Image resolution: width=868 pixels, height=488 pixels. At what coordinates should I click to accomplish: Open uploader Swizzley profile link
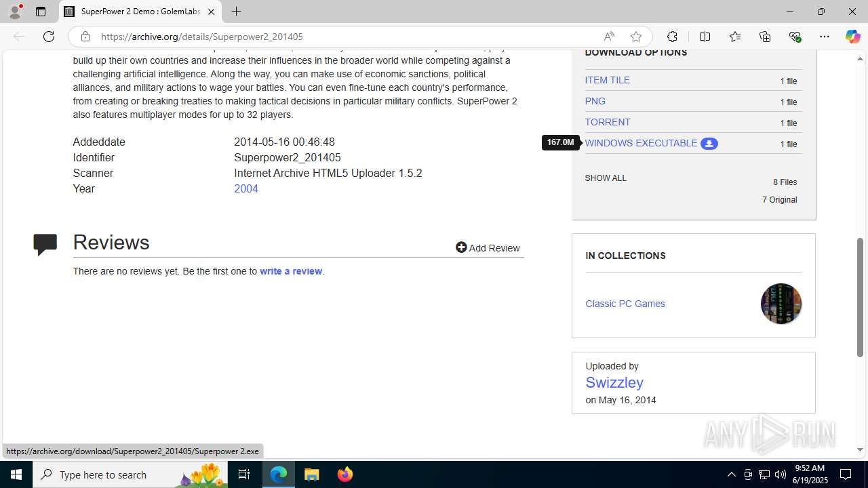[x=614, y=382]
